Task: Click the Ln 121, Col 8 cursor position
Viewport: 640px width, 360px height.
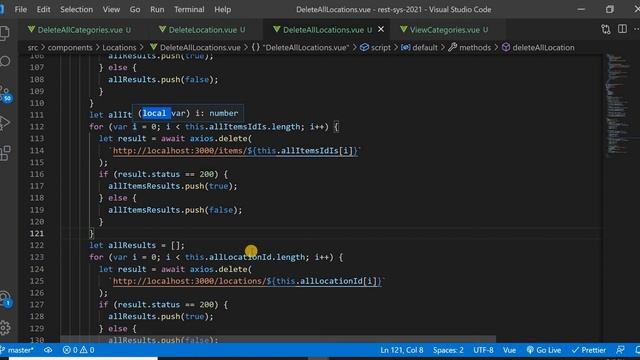Action: coord(402,350)
